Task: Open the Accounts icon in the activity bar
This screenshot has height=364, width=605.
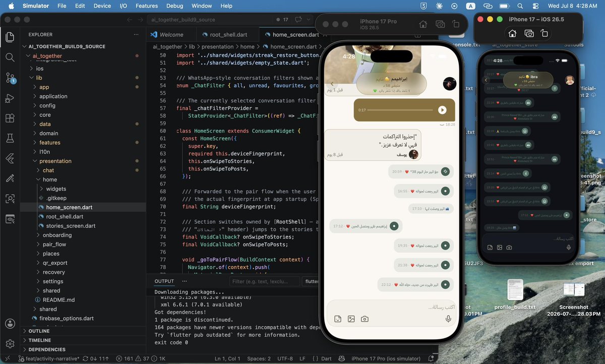Action: point(10,324)
